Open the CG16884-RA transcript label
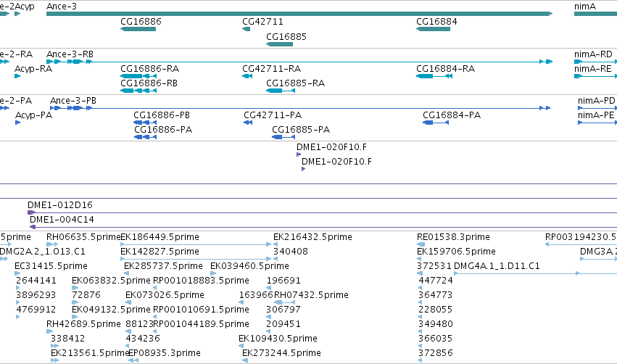This screenshot has width=617, height=364. pyautogui.click(x=446, y=68)
